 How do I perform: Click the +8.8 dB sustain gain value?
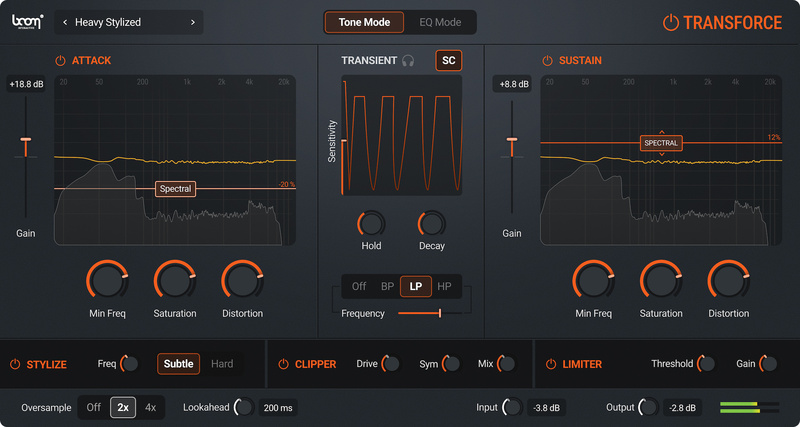point(512,85)
